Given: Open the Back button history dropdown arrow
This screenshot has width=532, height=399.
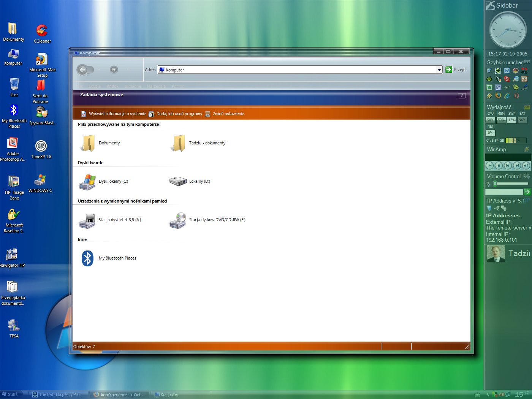Looking at the screenshot, I should tap(99, 70).
